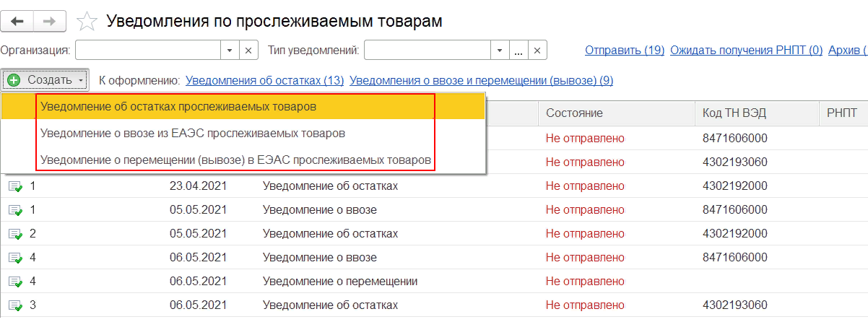Select Уведомление об остатках прослеживаемых товаров
Viewport: 868px width, 322px height.
178,107
